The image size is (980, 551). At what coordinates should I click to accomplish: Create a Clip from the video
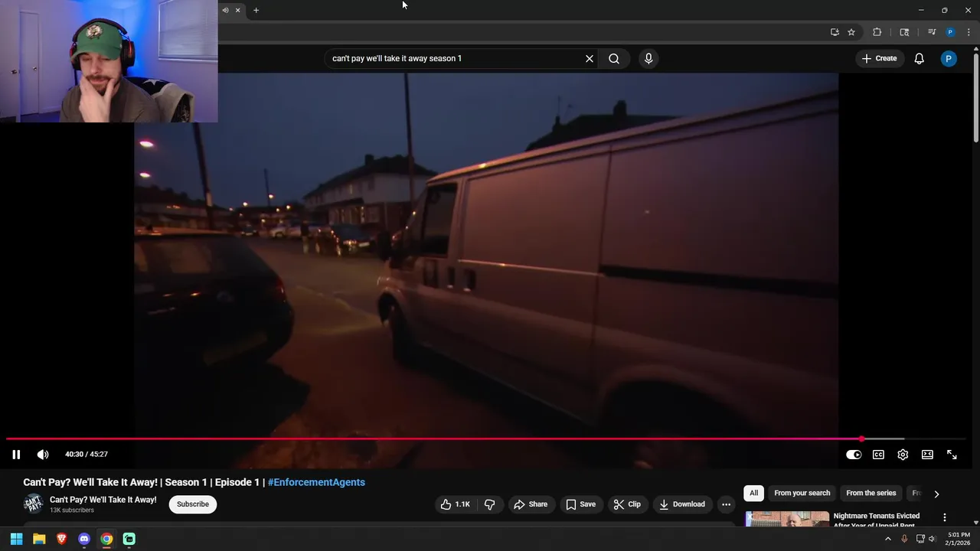(x=627, y=504)
